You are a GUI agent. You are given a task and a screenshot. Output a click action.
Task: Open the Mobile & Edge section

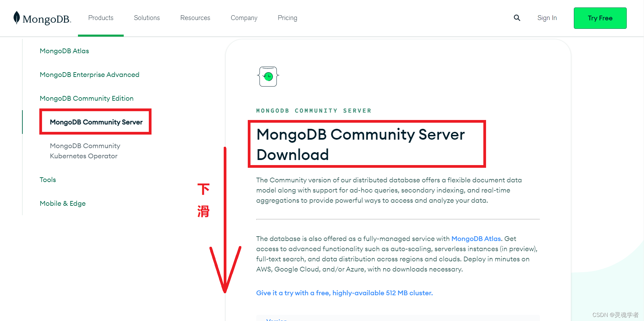coord(62,203)
